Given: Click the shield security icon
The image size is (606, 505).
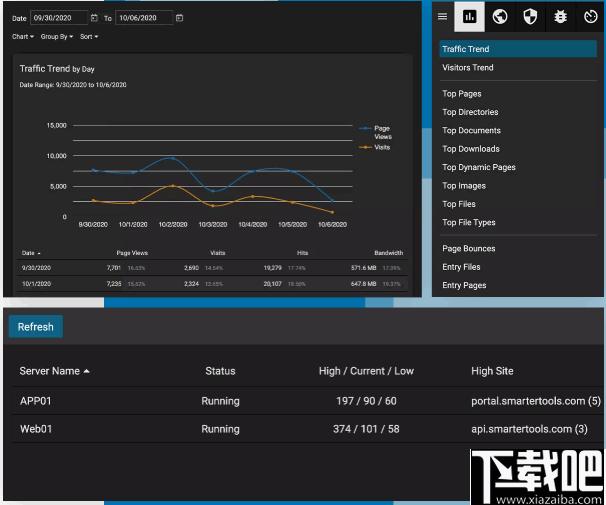Looking at the screenshot, I should point(530,17).
